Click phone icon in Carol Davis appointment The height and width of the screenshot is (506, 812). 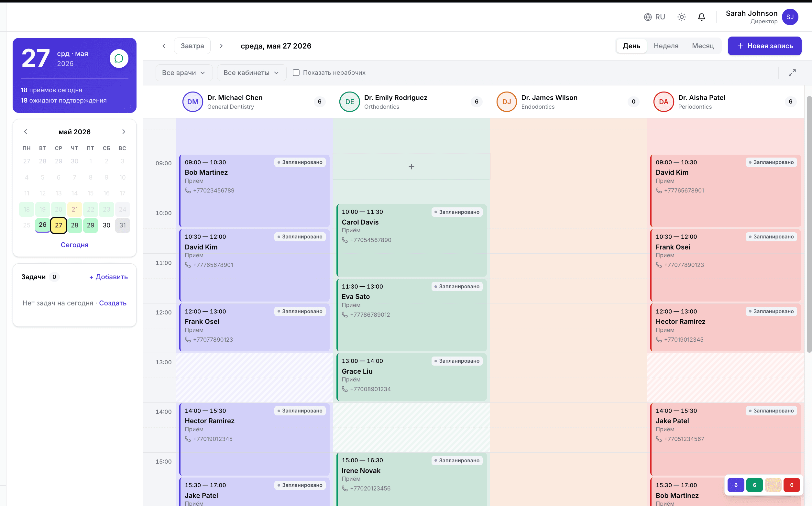345,240
